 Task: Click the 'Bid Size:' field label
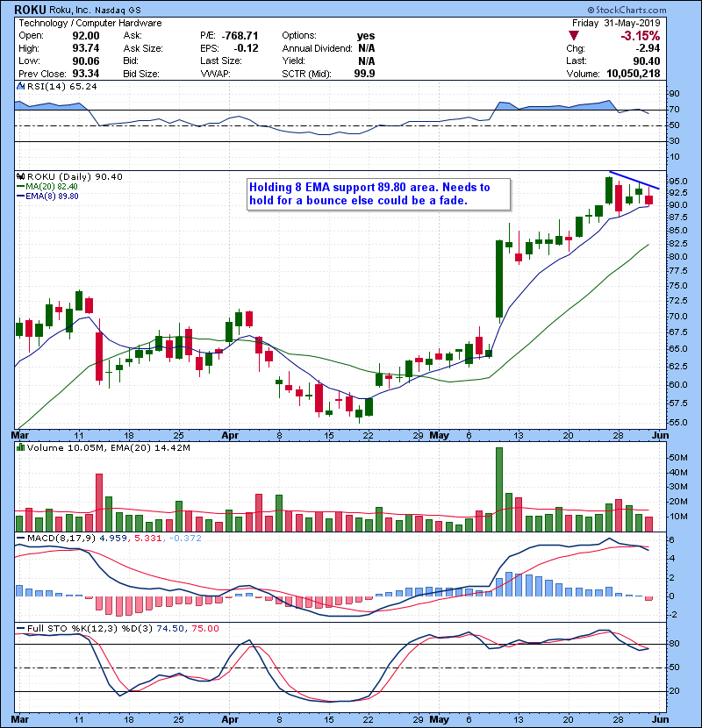pyautogui.click(x=141, y=74)
